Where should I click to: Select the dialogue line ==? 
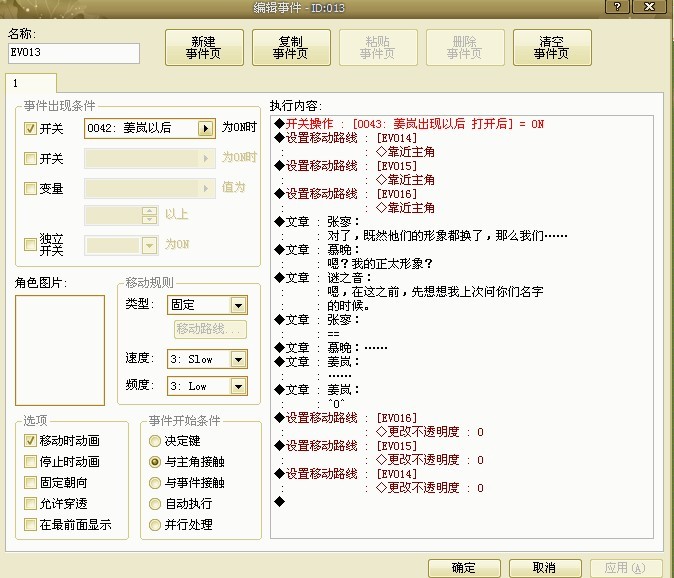334,334
